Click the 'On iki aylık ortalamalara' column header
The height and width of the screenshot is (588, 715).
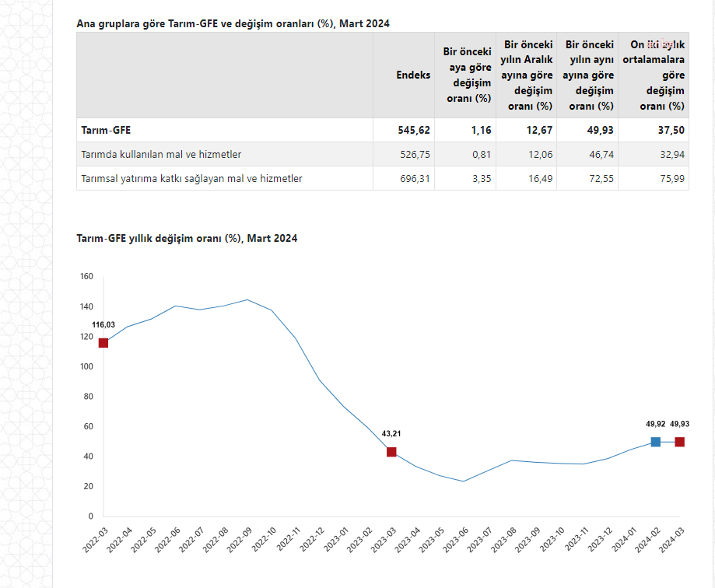tap(654, 75)
